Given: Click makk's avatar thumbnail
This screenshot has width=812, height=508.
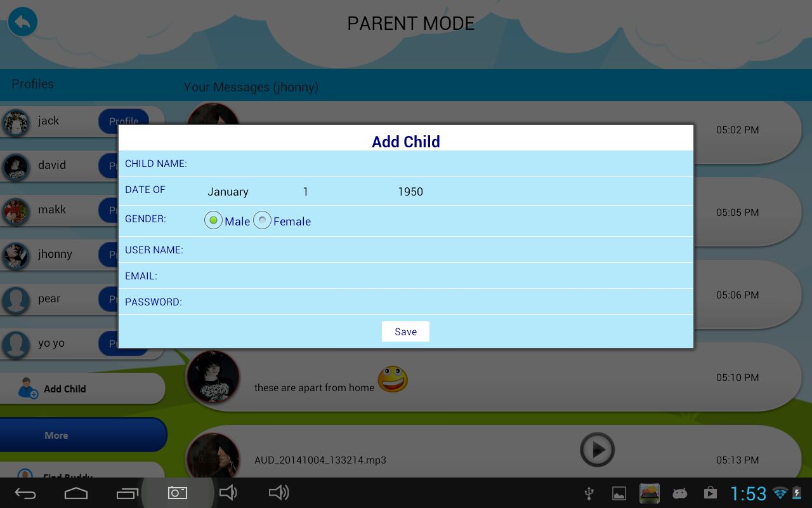Looking at the screenshot, I should (16, 211).
